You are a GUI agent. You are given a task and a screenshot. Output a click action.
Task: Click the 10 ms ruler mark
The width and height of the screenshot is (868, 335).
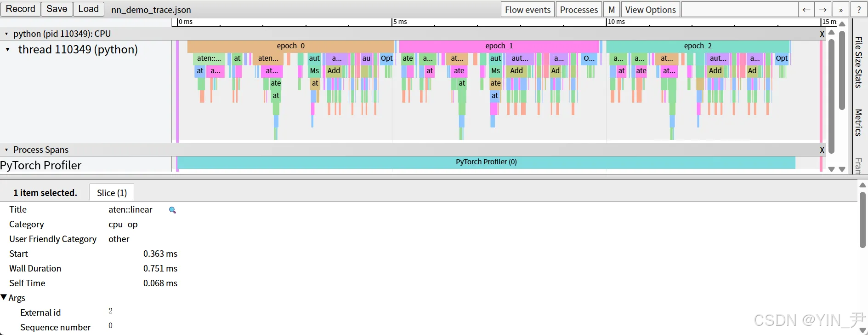coord(616,22)
